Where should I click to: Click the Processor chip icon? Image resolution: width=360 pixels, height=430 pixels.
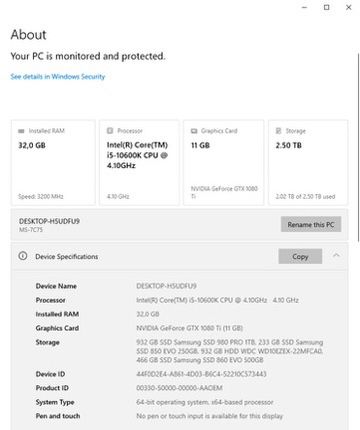[x=110, y=131]
